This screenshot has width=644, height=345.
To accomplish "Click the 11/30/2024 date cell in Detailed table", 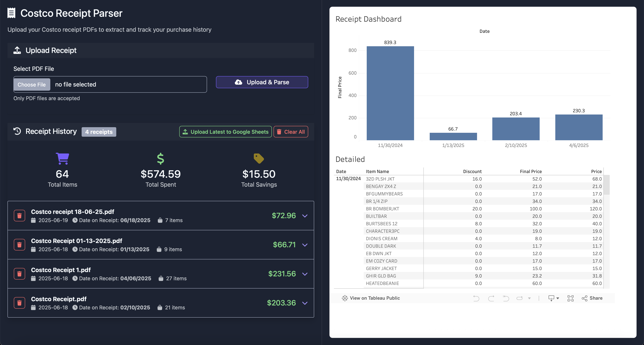I will tap(348, 178).
